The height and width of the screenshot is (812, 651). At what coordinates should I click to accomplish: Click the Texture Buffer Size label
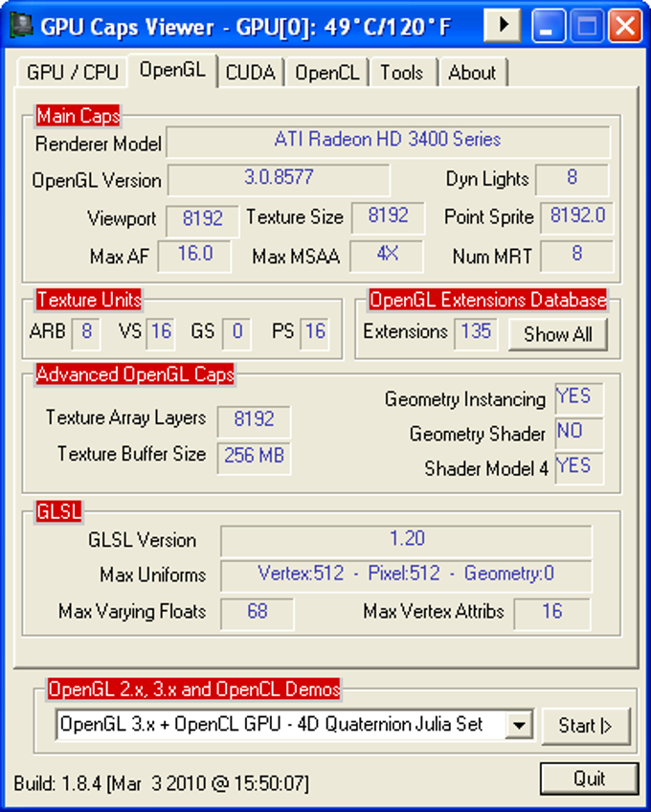pos(131,454)
